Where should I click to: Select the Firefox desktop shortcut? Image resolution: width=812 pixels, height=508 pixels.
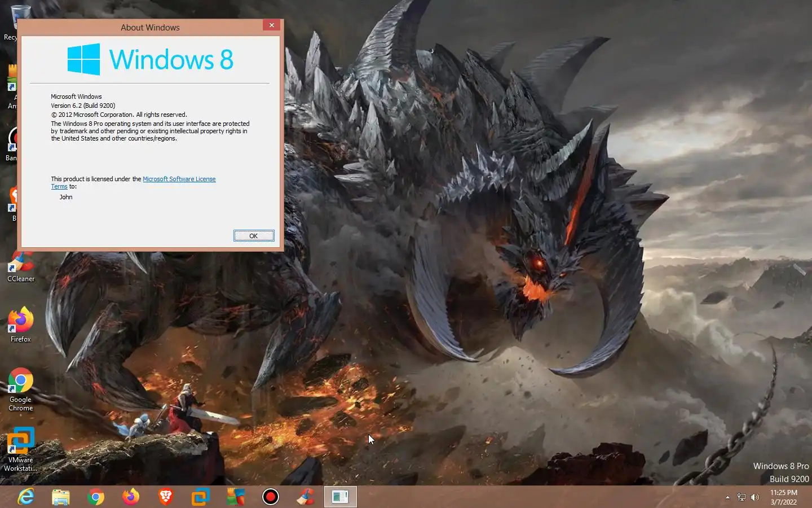click(x=21, y=325)
